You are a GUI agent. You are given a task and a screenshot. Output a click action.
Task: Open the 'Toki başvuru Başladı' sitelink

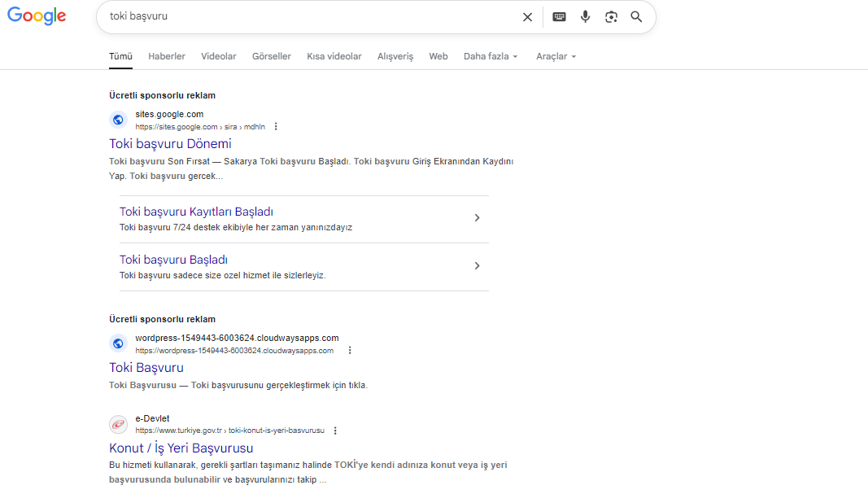(173, 260)
